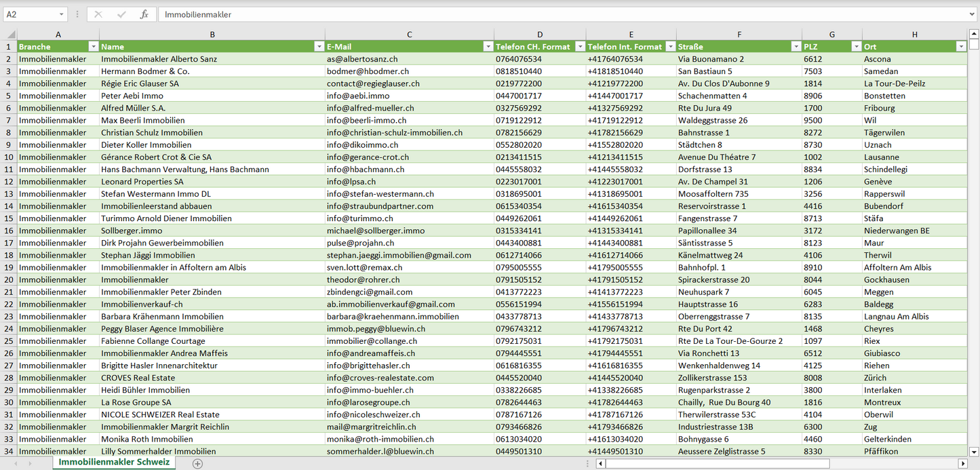Click the horizontal scrollbar right arrow
This screenshot has width=980, height=470.
(962, 463)
